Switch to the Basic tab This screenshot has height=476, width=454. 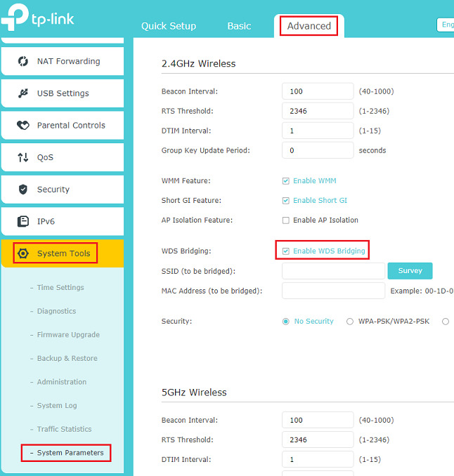pos(239,26)
